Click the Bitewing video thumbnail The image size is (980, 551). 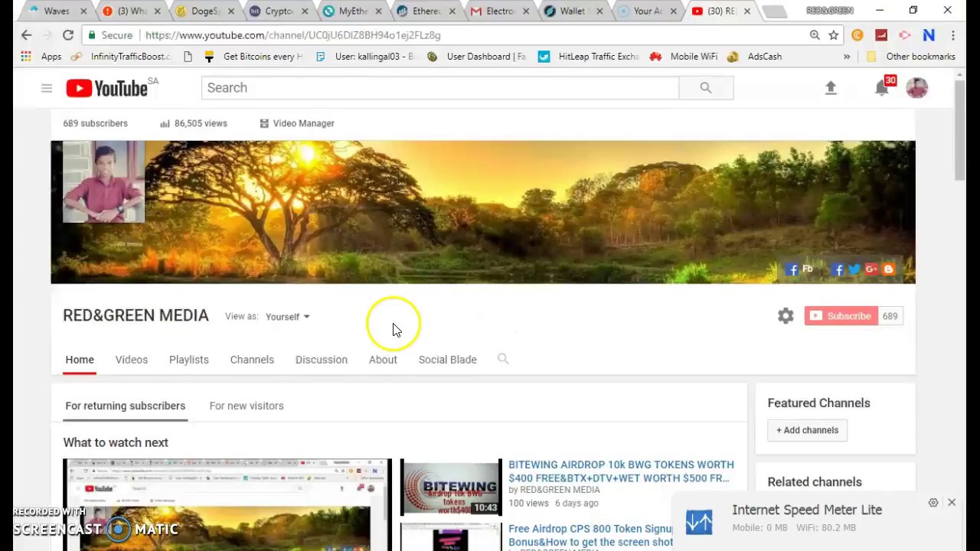coord(451,487)
